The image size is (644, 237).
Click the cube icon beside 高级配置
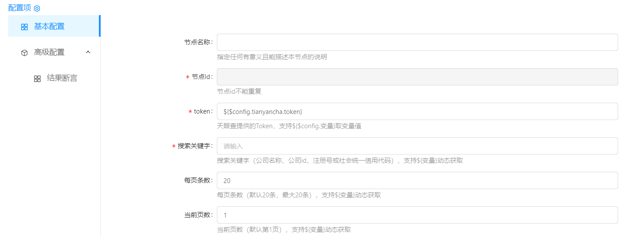24,53
